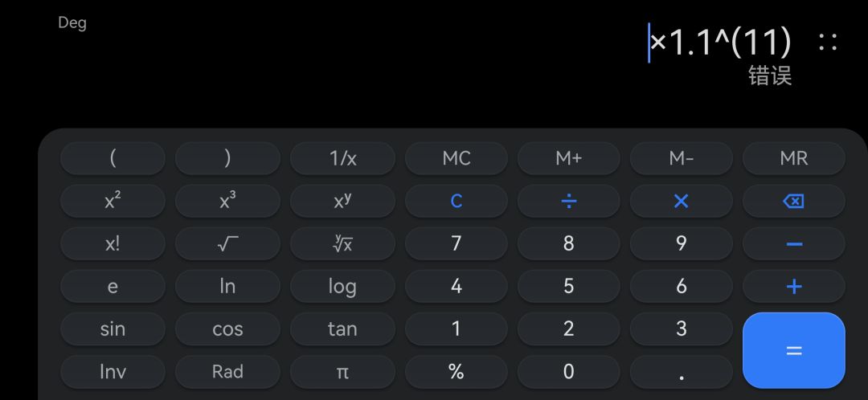
Task: Add to memory with M+ key
Action: pos(568,158)
